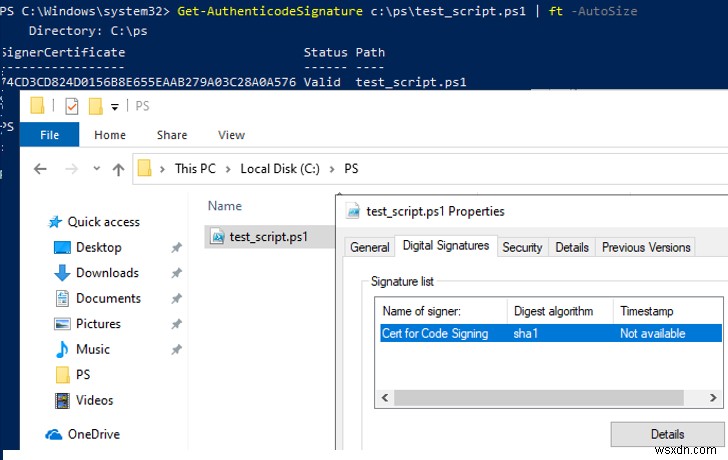
Task: Click the pin icon next to Pictures
Action: 176,324
